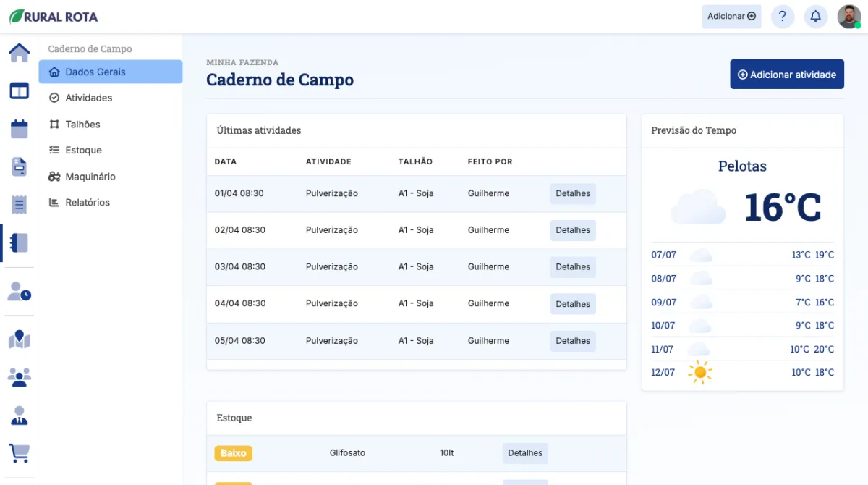Open the receipt icon in sidebar
868x485 pixels.
click(x=20, y=205)
